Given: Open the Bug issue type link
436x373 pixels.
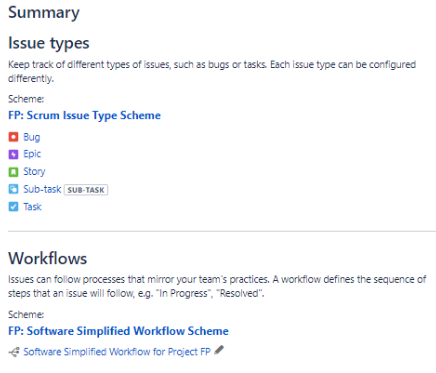Looking at the screenshot, I should tap(32, 137).
